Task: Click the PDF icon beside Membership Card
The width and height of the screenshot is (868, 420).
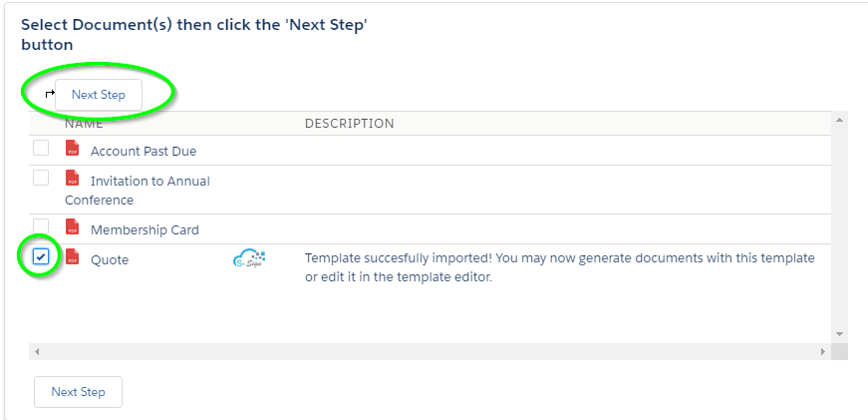Action: pos(72,226)
